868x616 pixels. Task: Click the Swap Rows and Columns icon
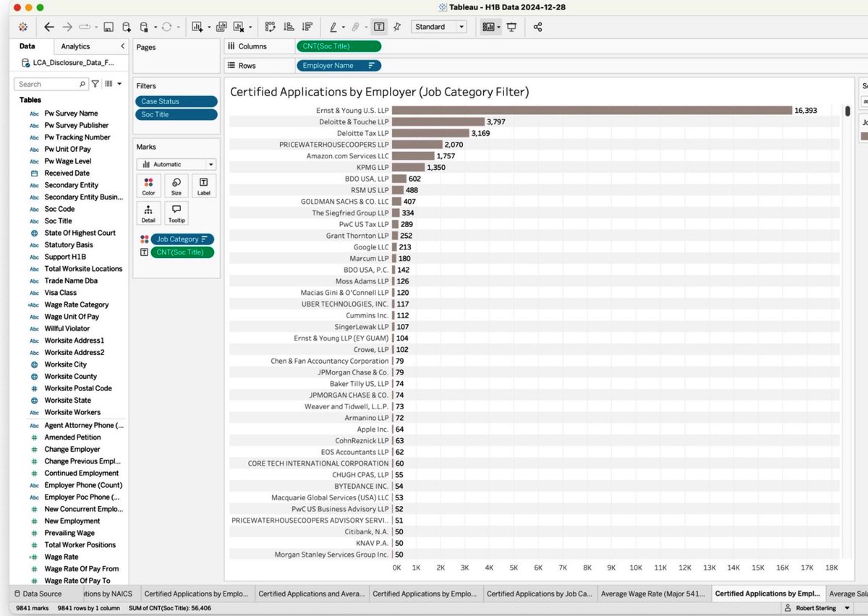(270, 27)
